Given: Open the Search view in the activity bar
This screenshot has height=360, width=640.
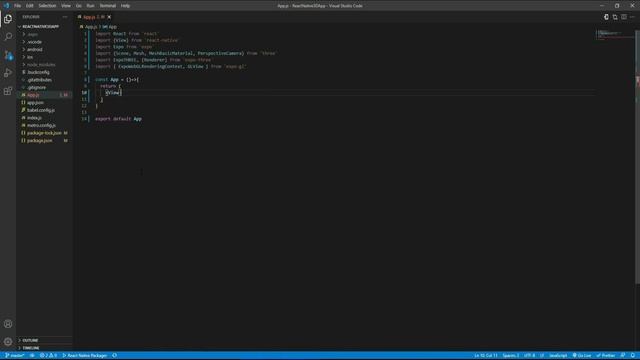Looking at the screenshot, I should point(8,37).
